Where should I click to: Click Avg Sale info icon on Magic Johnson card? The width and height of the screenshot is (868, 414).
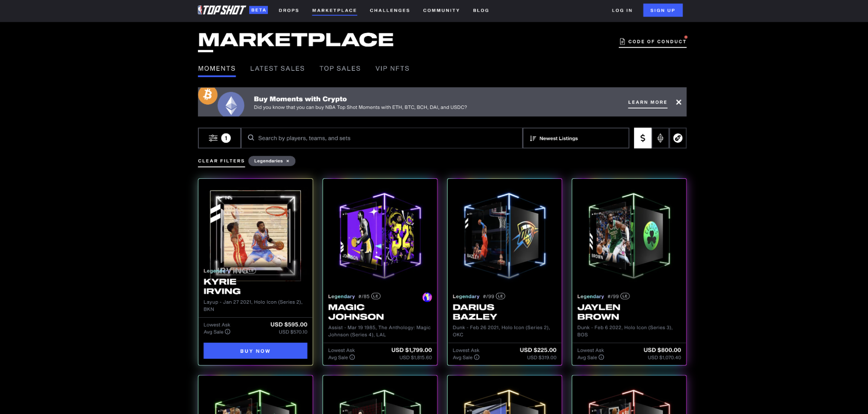(352, 358)
